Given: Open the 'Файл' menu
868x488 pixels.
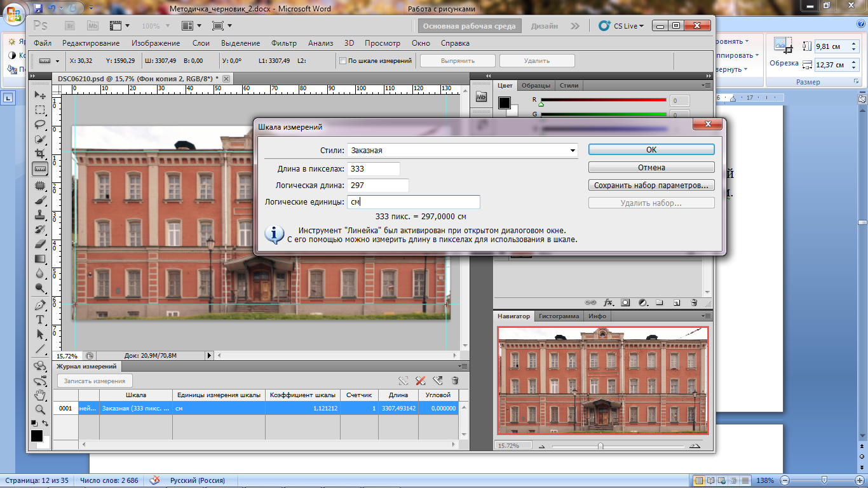Looking at the screenshot, I should click(x=43, y=43).
